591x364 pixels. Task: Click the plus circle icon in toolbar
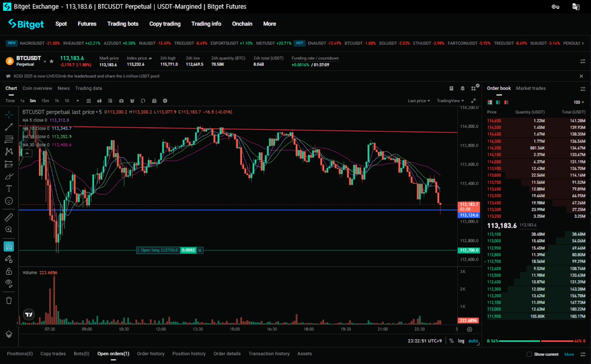(x=165, y=101)
